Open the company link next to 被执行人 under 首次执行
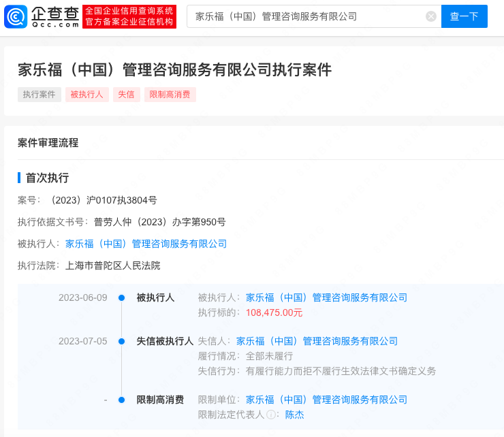This screenshot has width=504, height=437. (x=146, y=244)
